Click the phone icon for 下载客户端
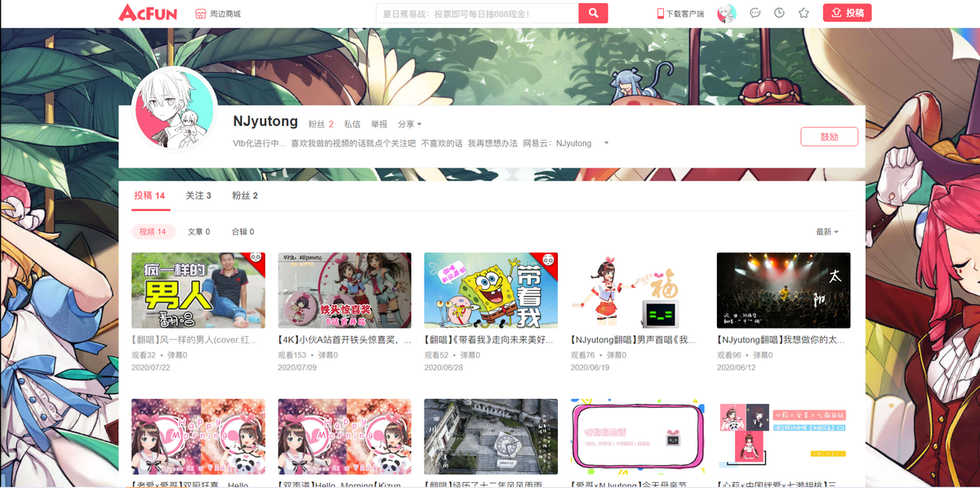The image size is (980, 488). click(x=661, y=13)
